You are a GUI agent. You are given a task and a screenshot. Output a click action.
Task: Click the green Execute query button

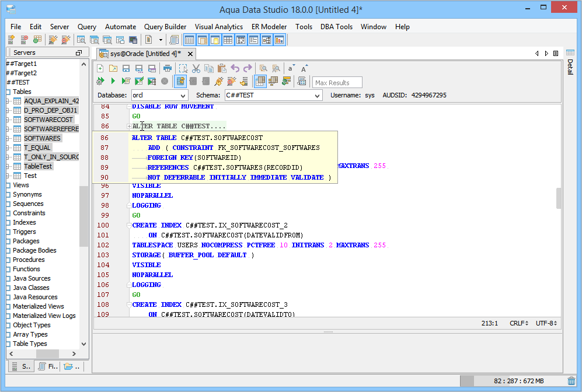pyautogui.click(x=113, y=81)
